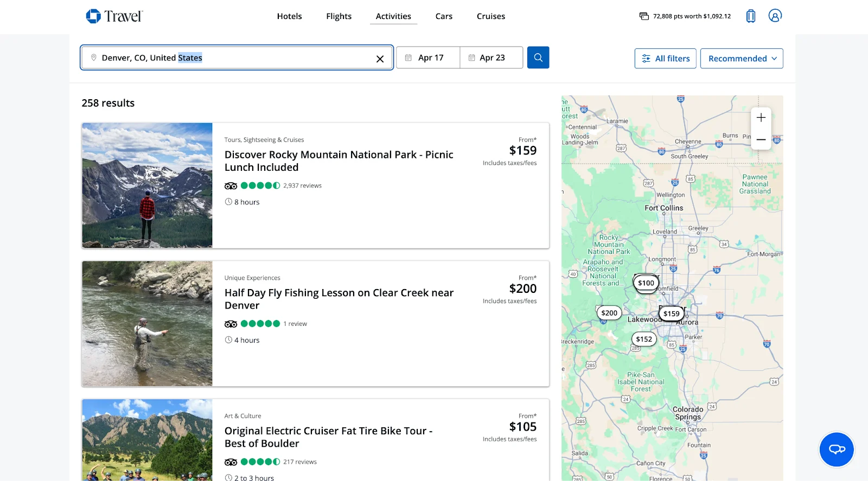Click the Tours, Sightseeing & Cruises category label
Image resolution: width=868 pixels, height=481 pixels.
[x=264, y=140]
